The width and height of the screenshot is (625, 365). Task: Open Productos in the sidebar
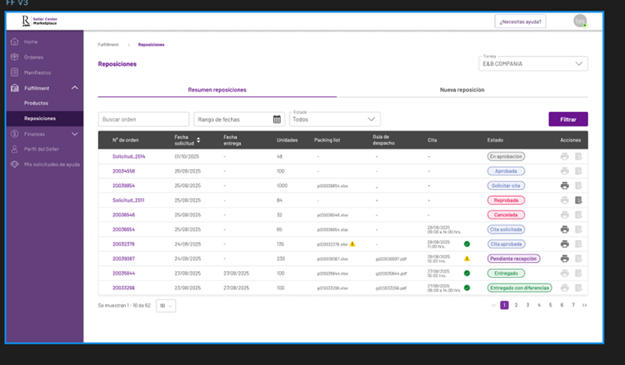(36, 103)
